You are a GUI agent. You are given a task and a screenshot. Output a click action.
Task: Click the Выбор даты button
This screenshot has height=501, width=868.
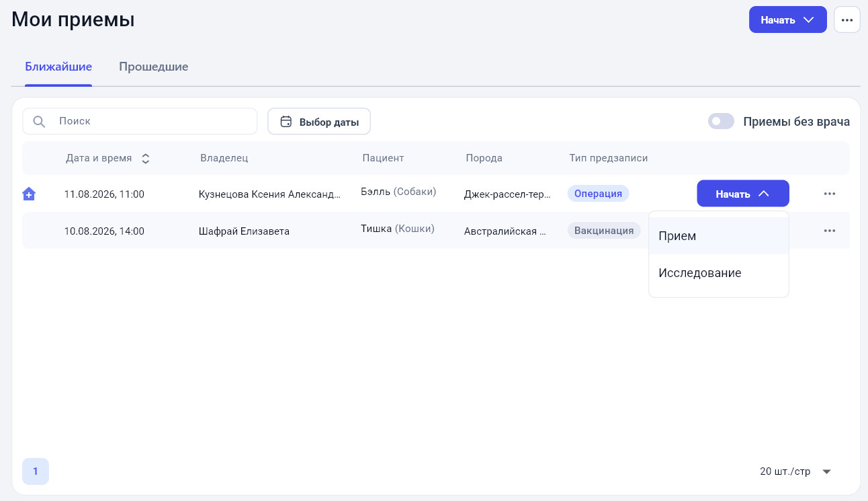click(319, 122)
